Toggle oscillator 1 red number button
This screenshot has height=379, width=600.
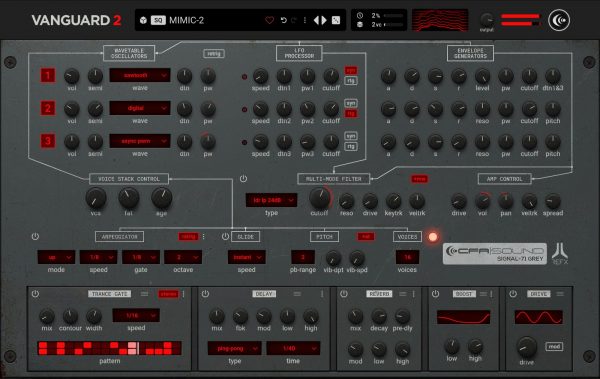(48, 75)
